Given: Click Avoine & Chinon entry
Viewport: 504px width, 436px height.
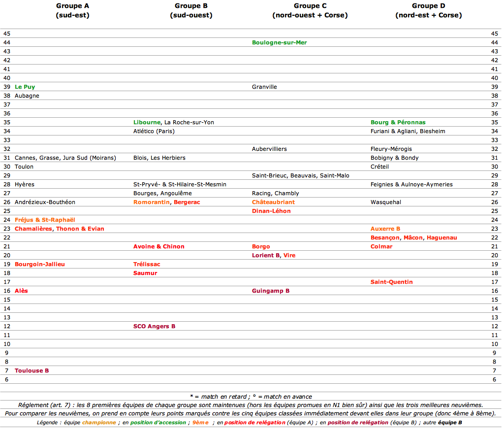Looking at the screenshot, I should tap(159, 246).
